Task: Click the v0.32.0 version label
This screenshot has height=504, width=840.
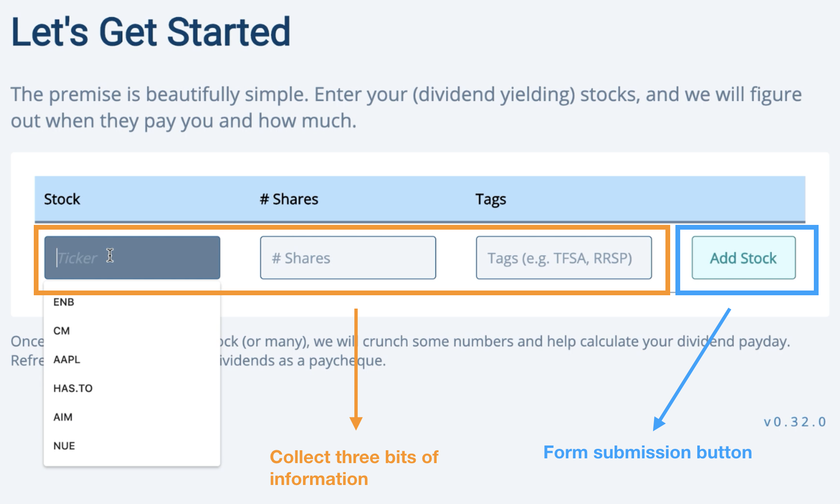Action: pos(795,422)
